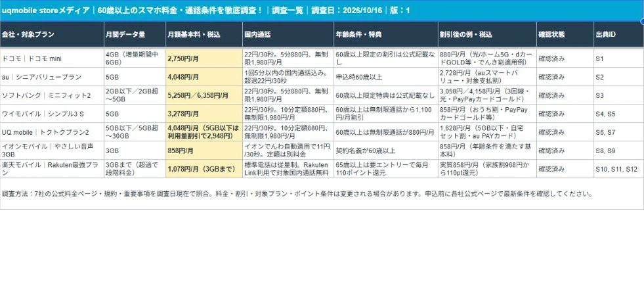This screenshot has width=644, height=307.
Task: Click "確認済み" in the au row
Action: (565, 77)
